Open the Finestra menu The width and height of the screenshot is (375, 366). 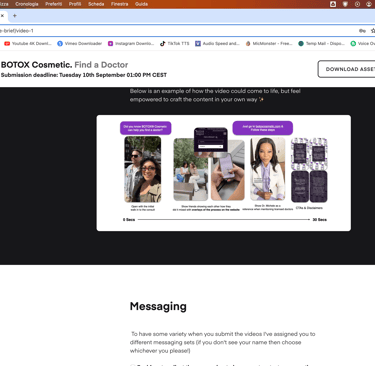point(120,4)
